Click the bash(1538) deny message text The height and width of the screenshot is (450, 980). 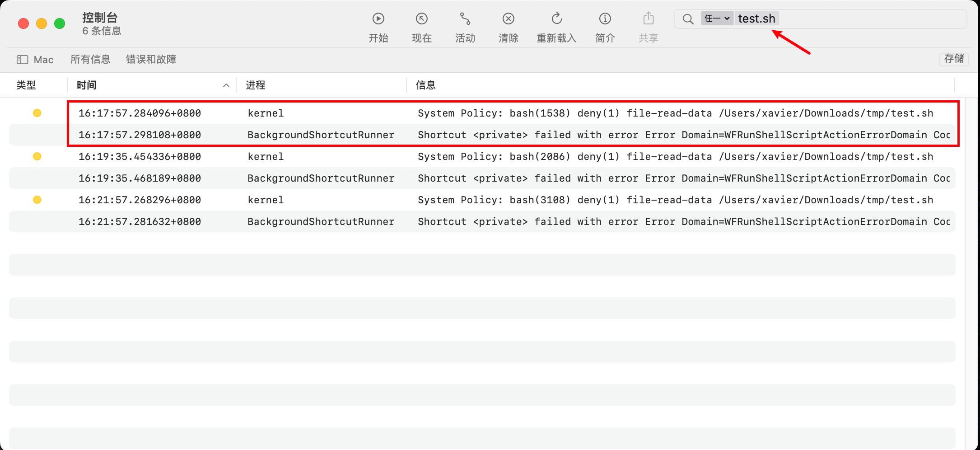[676, 113]
